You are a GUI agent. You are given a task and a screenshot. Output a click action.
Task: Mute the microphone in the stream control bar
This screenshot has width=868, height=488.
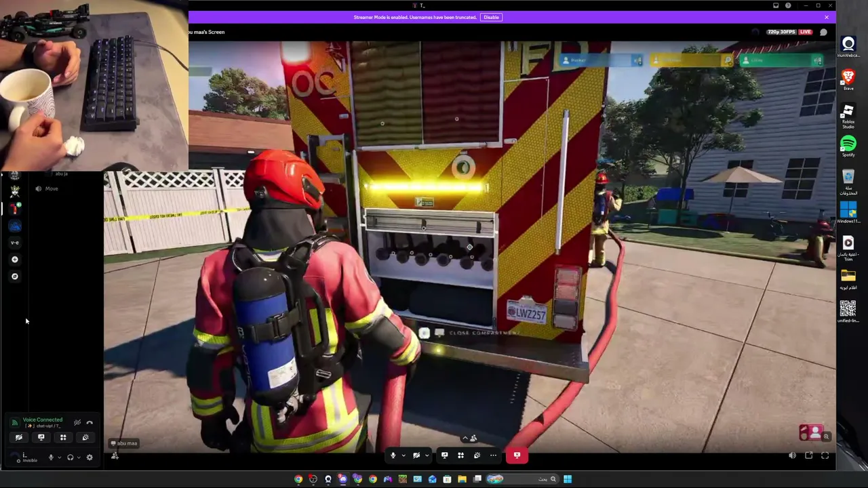[x=393, y=455]
